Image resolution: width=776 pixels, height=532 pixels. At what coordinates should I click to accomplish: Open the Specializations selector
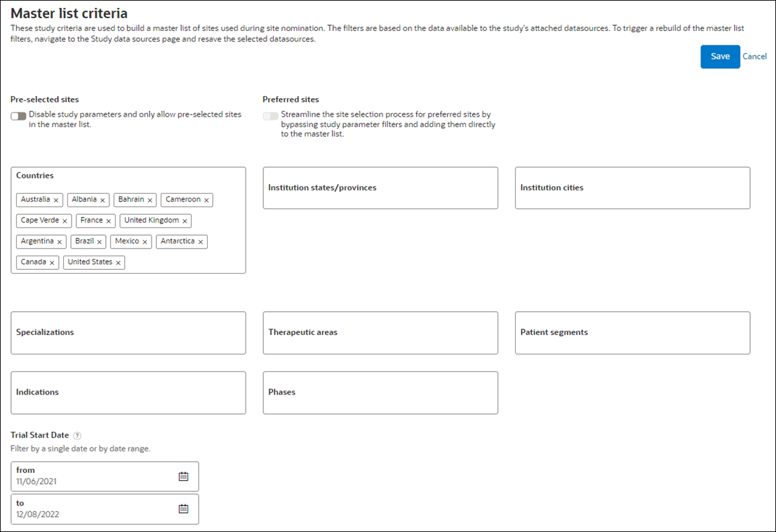click(128, 332)
